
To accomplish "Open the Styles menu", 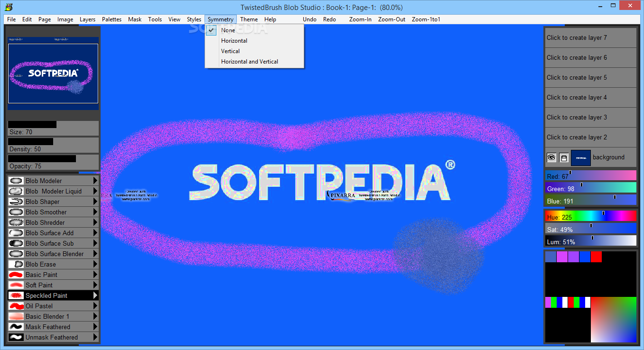I will [x=194, y=19].
